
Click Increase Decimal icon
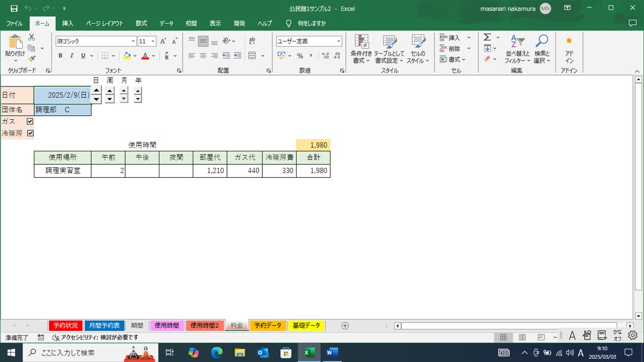[x=325, y=55]
